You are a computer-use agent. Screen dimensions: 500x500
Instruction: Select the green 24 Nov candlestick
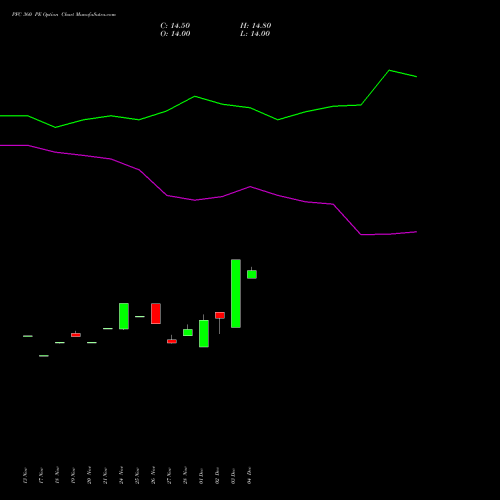tap(124, 316)
